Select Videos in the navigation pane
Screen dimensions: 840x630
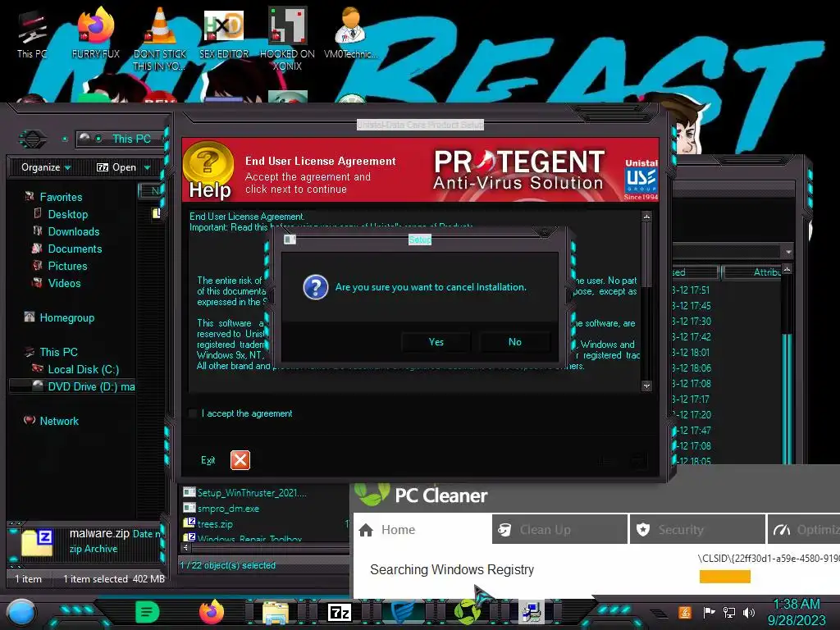coord(64,283)
